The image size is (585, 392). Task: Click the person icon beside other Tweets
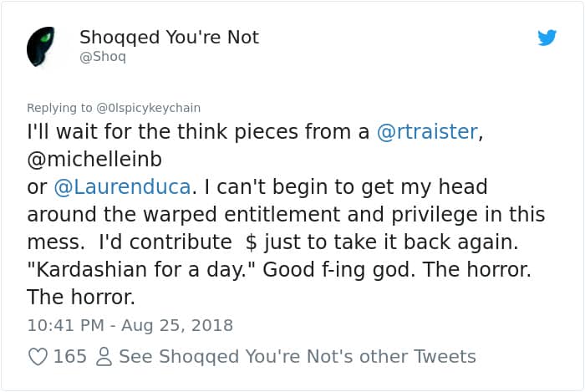coord(104,357)
